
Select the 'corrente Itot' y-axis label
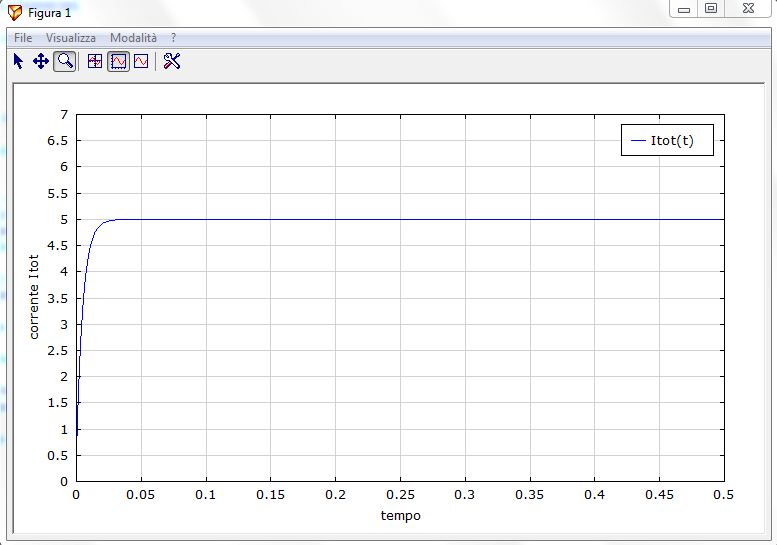34,297
